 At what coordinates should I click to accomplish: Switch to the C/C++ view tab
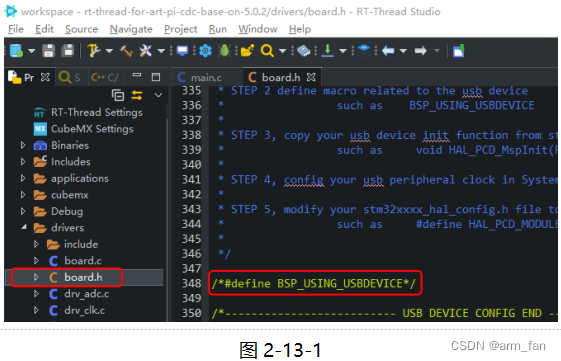tap(105, 77)
